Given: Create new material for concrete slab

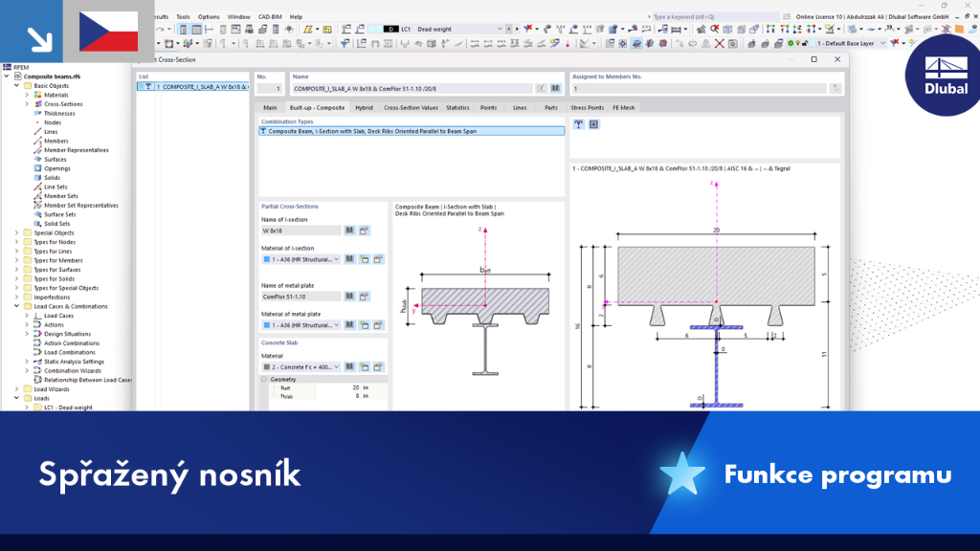Looking at the screenshot, I should 365,366.
